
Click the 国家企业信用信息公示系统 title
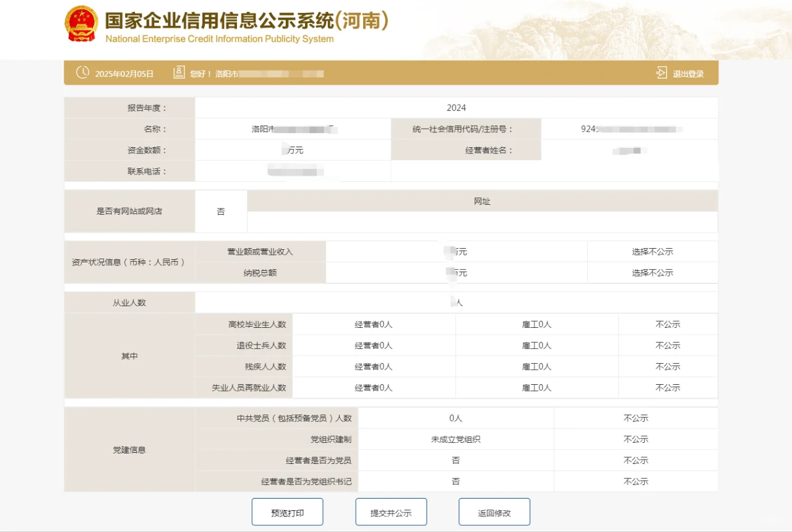point(246,20)
